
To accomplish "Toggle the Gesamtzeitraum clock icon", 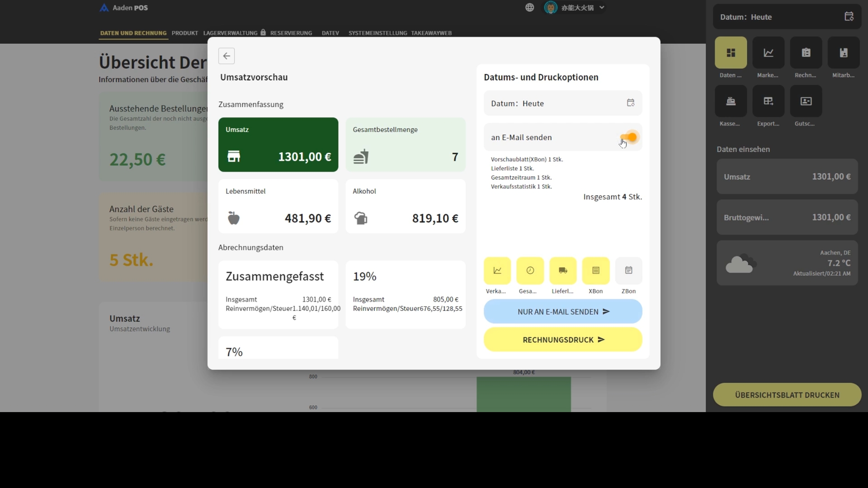I will point(530,271).
